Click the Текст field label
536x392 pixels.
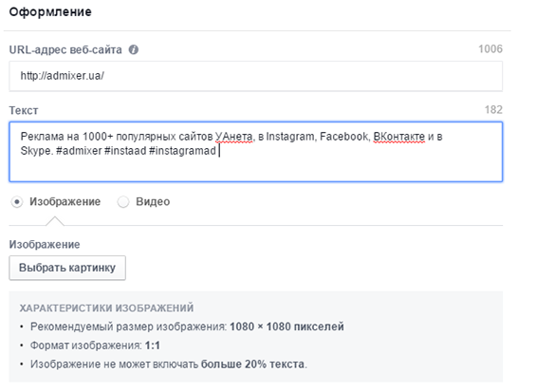pos(24,110)
